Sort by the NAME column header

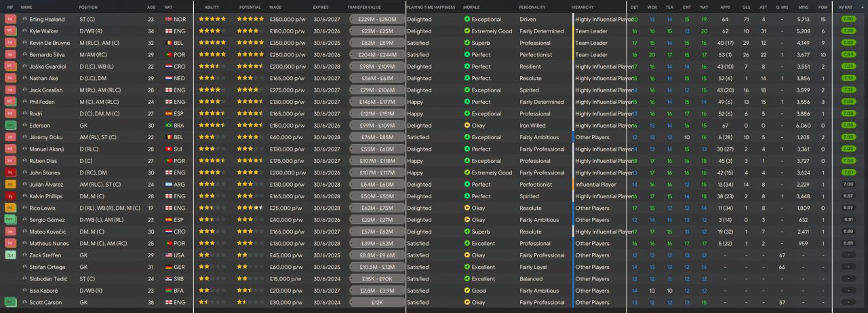tap(26, 7)
